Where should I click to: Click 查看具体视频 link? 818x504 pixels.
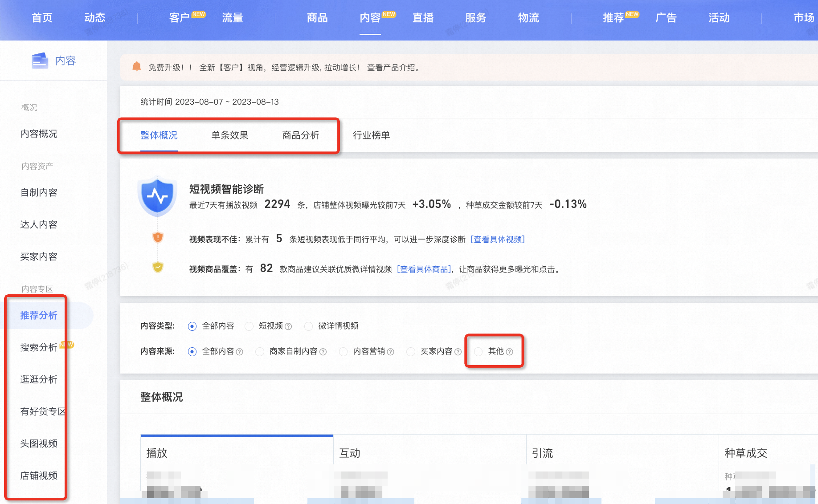coord(498,240)
